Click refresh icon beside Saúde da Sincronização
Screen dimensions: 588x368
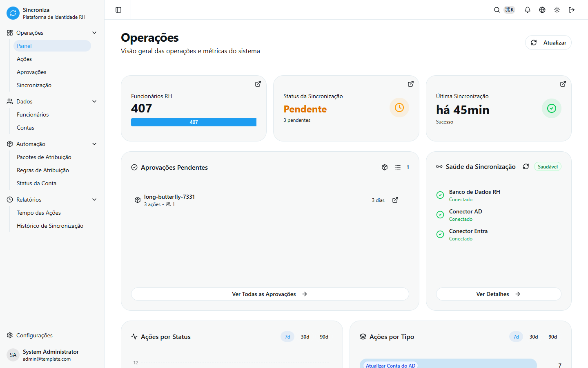pyautogui.click(x=526, y=166)
